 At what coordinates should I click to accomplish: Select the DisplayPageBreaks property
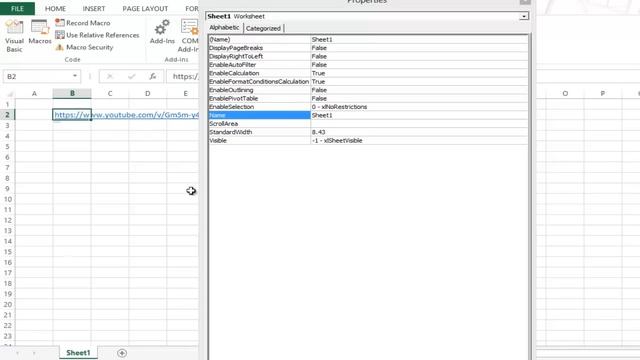pos(260,48)
